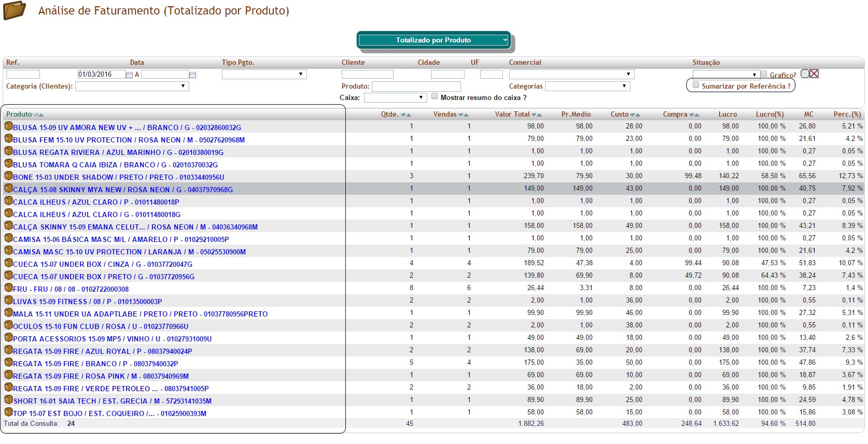Expand the Comercial dropdown
The height and width of the screenshot is (444, 868).
coord(571,75)
